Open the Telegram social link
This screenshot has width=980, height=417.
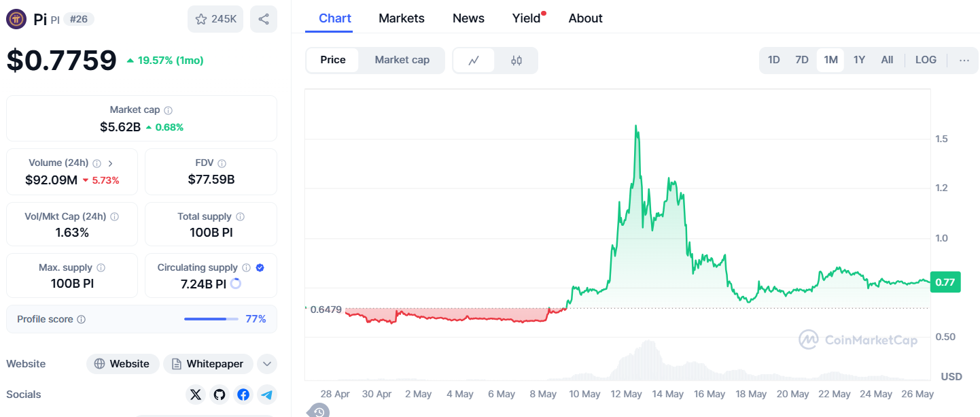click(x=267, y=395)
